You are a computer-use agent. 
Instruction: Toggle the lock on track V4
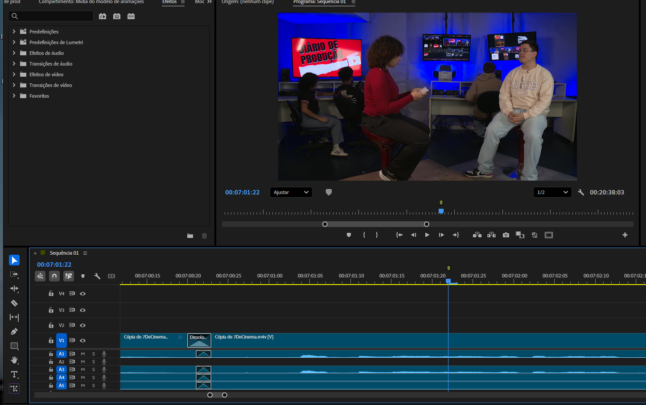coord(51,294)
